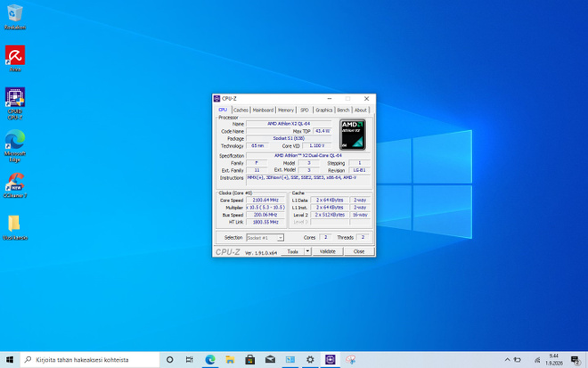The image size is (588, 368).
Task: Select the Avira desktop shortcut
Action: (15, 59)
